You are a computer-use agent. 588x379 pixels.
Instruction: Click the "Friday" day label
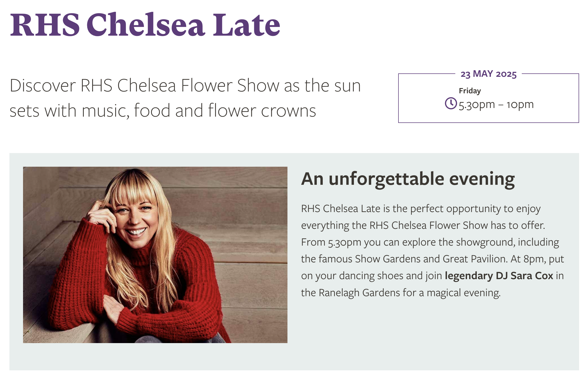[x=470, y=91]
